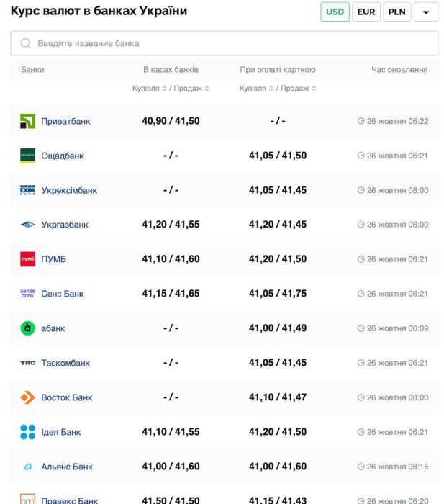This screenshot has width=444, height=504.
Task: Click the blue dots Ідея Банк logo
Action: [27, 432]
